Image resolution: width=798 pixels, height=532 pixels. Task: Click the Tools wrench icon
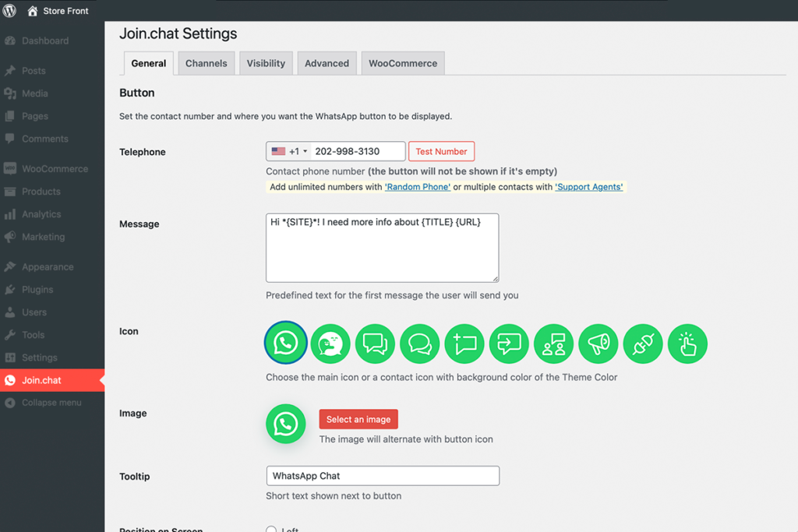9,335
